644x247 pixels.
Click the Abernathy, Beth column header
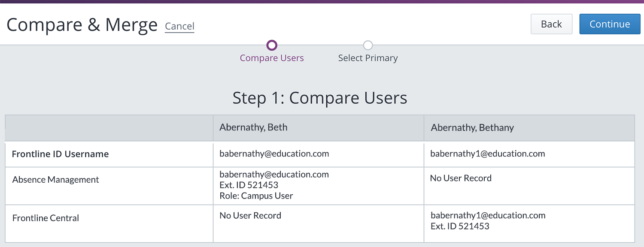pyautogui.click(x=253, y=127)
